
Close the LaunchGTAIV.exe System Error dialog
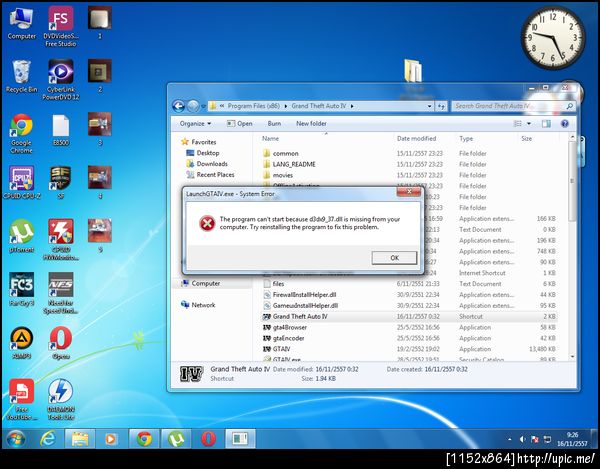tap(409, 191)
